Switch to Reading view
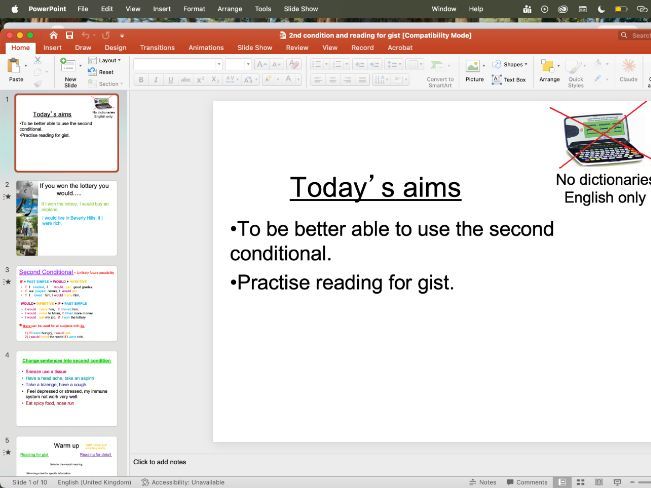The image size is (651, 488). pyautogui.click(x=599, y=482)
